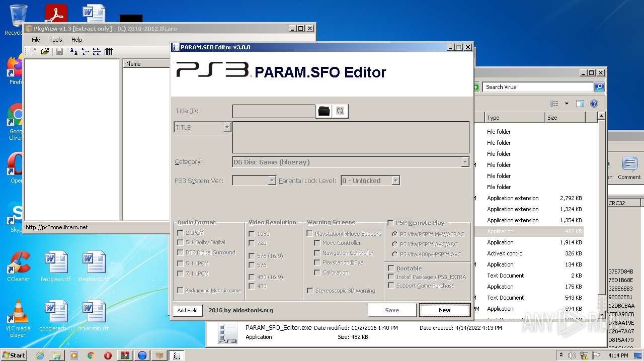
Task: Open googletech desktop document
Action: pyautogui.click(x=56, y=316)
